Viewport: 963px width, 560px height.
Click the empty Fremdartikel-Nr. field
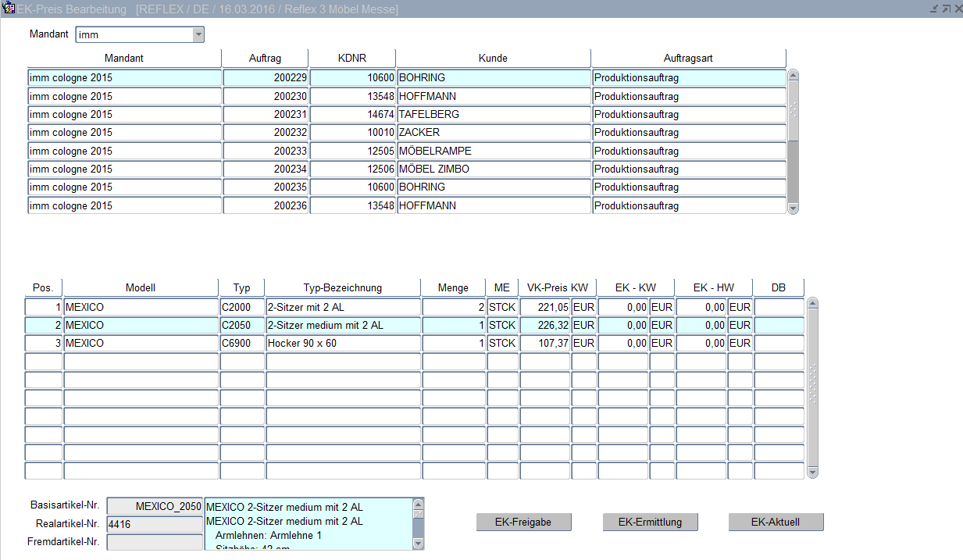click(154, 542)
